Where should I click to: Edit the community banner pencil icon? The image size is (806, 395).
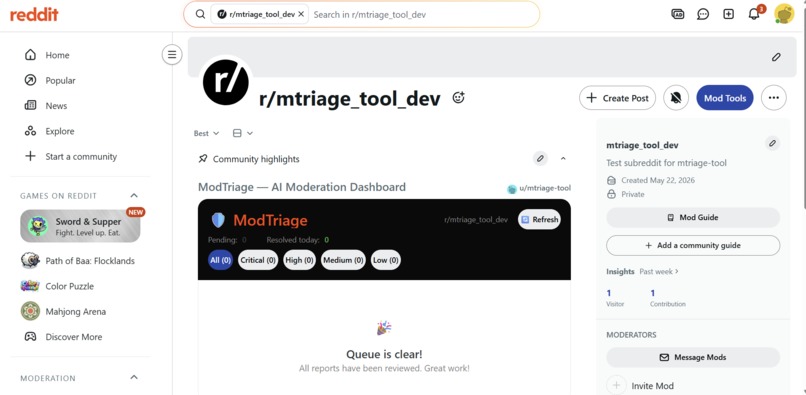776,57
